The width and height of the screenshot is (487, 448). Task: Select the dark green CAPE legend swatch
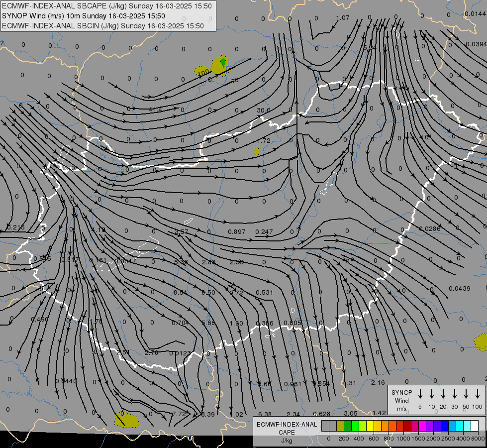[348, 426]
